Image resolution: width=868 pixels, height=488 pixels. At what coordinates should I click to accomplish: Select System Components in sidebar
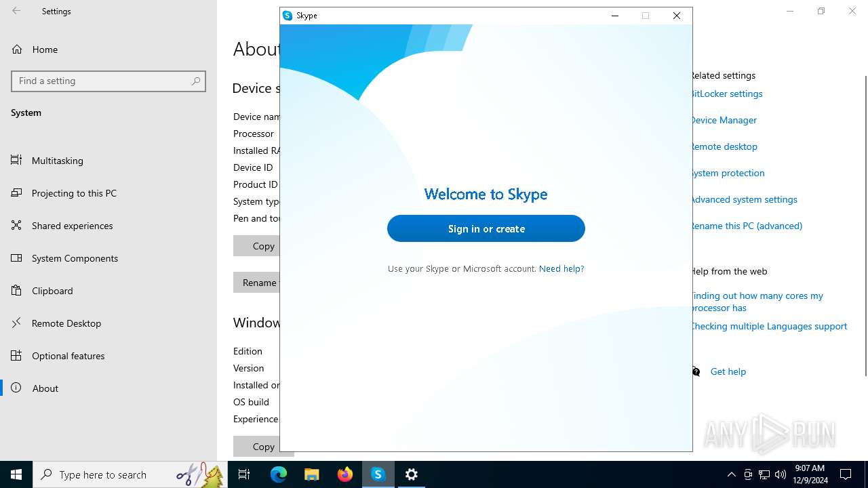tap(108, 258)
